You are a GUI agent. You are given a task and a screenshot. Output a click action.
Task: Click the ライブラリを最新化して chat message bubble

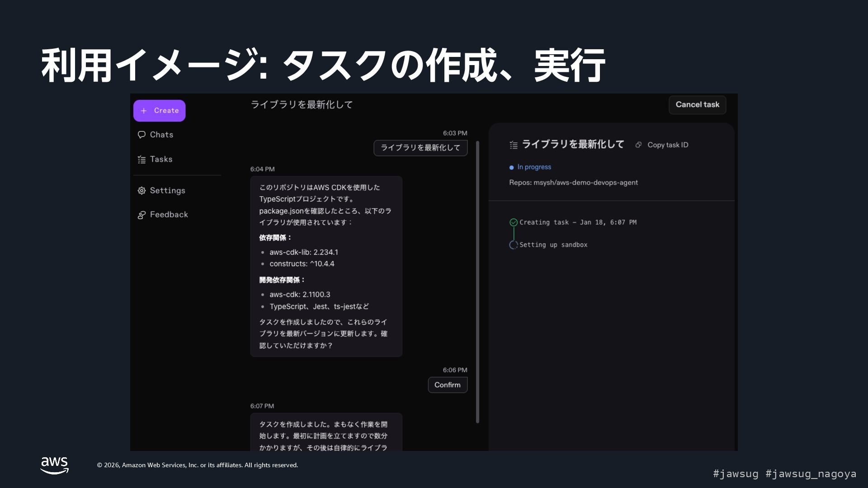tap(420, 148)
